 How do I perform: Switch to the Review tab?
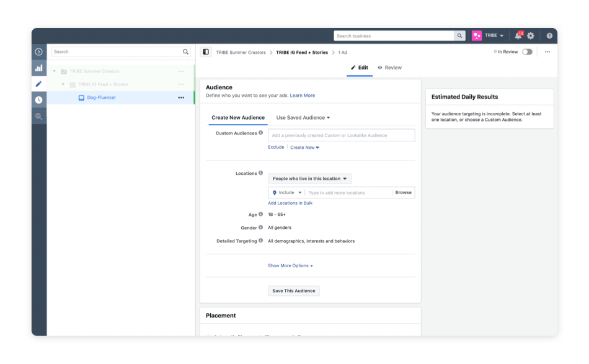click(389, 68)
